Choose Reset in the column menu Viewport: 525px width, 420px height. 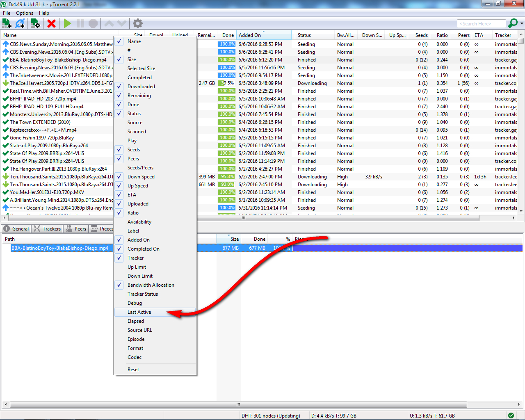point(133,370)
